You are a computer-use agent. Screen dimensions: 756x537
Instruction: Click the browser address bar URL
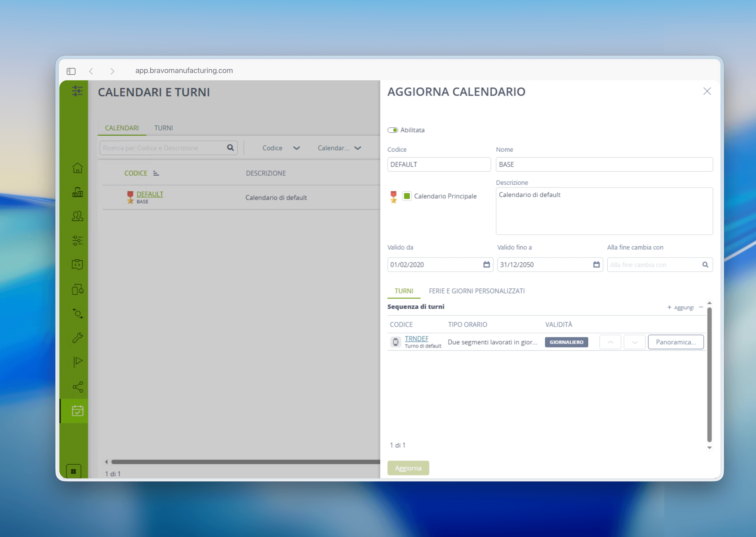coord(184,70)
